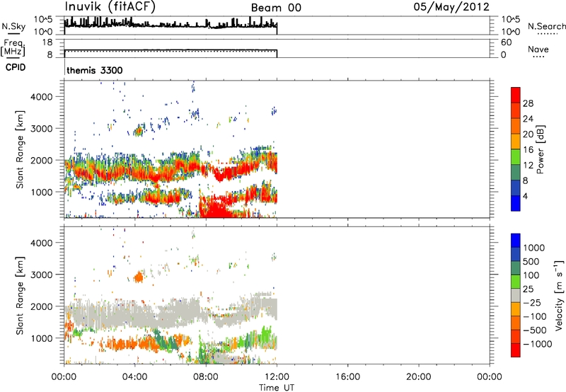
Task: Click the red bottom segment of velocity colorbar
Action: [x=516, y=350]
